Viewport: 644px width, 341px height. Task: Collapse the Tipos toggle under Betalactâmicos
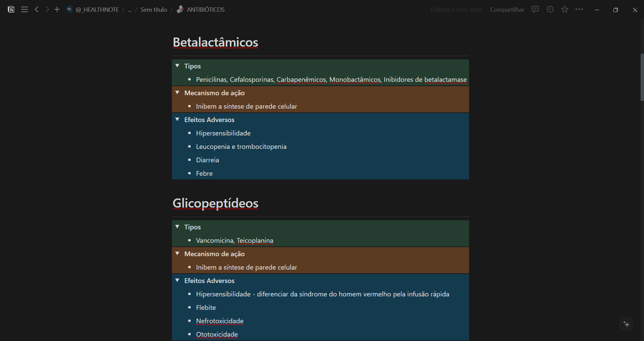(177, 66)
